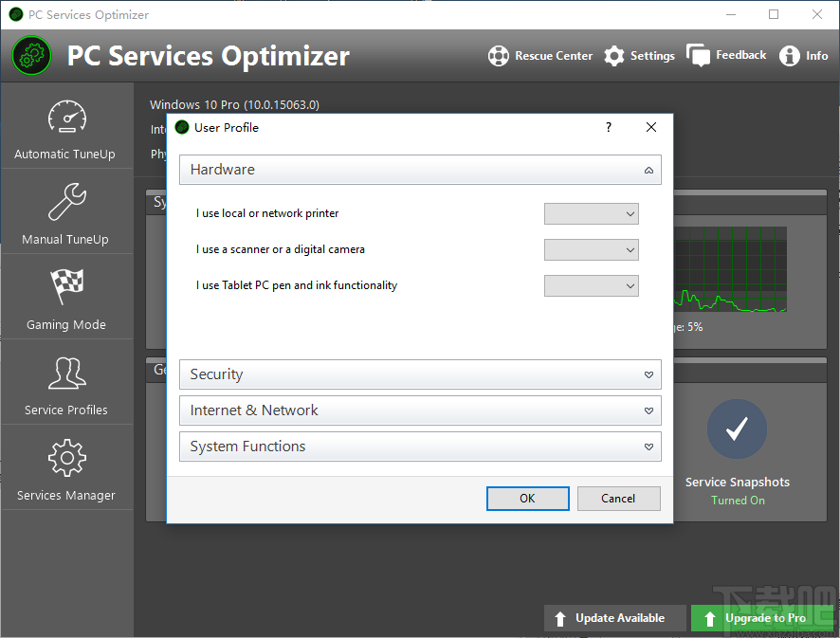This screenshot has width=840, height=638.
Task: View app Info
Action: pyautogui.click(x=803, y=55)
